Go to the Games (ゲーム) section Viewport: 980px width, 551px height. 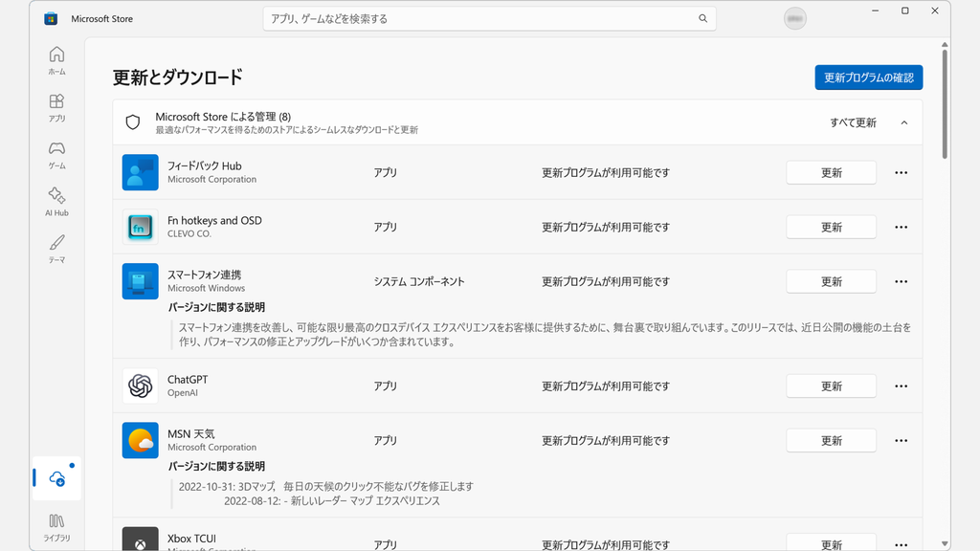pos(56,155)
